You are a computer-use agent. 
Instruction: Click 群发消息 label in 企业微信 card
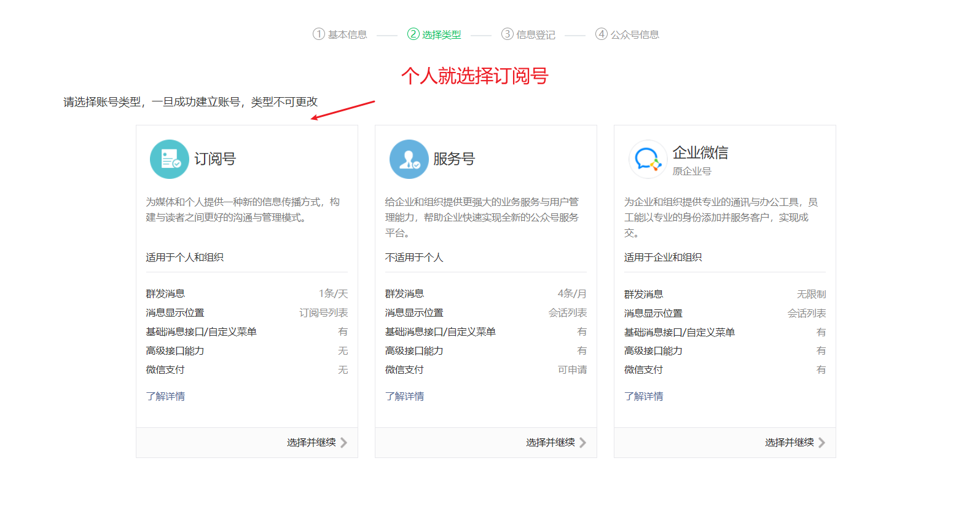tap(643, 295)
